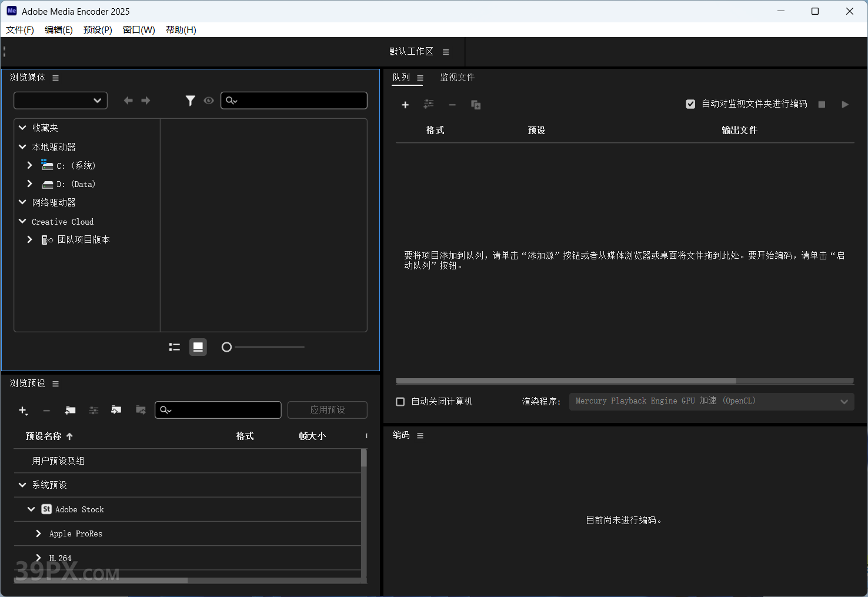Viewport: 868px width, 597px height.
Task: Select the 团队项目版本 icon
Action: click(x=47, y=240)
